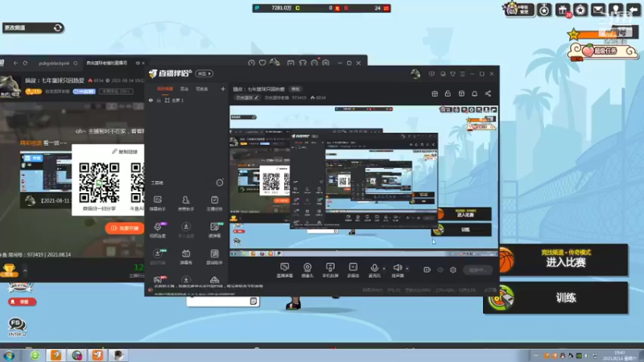
Task: Click the share icon in 直播伴侣 header
Action: point(488,93)
